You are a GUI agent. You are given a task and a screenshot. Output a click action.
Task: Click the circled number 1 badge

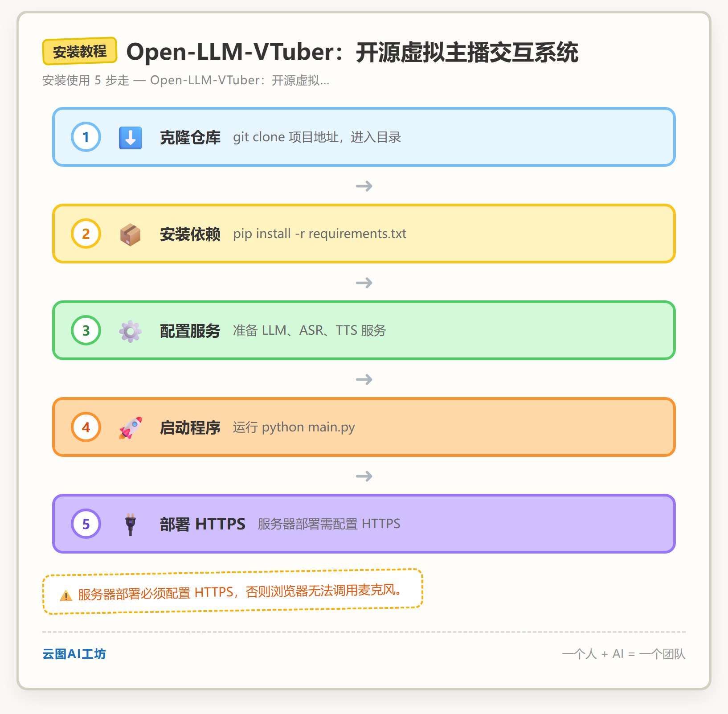[86, 137]
